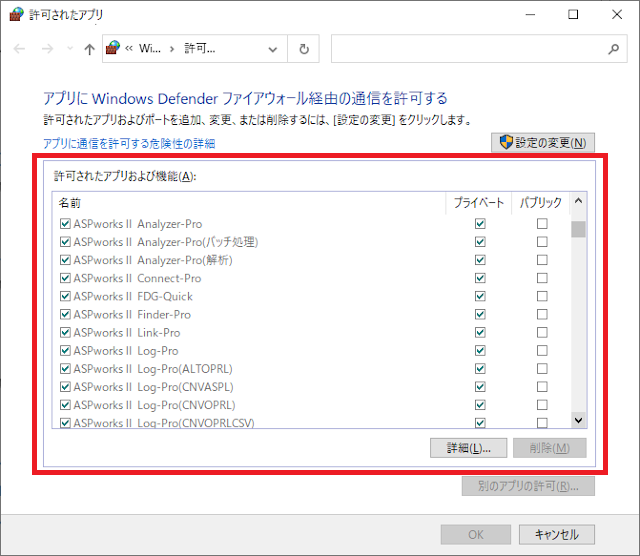This screenshot has height=556, width=640.
Task: Click the search magnifier icon
Action: coord(613,49)
